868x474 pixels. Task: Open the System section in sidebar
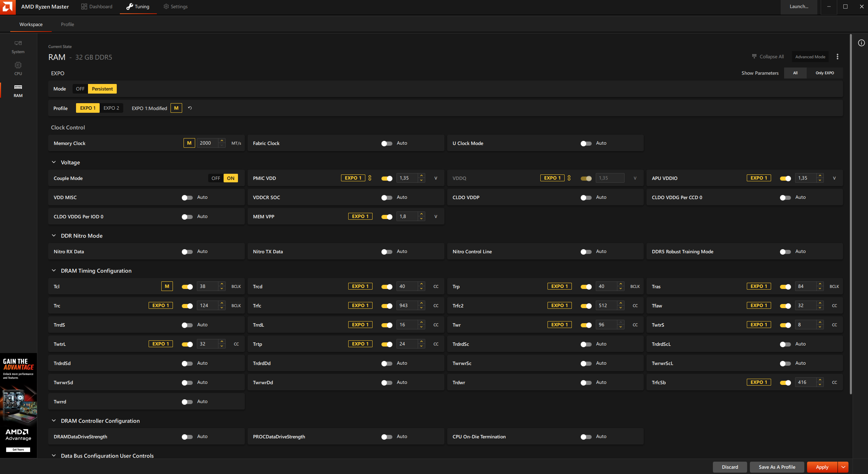pyautogui.click(x=18, y=47)
